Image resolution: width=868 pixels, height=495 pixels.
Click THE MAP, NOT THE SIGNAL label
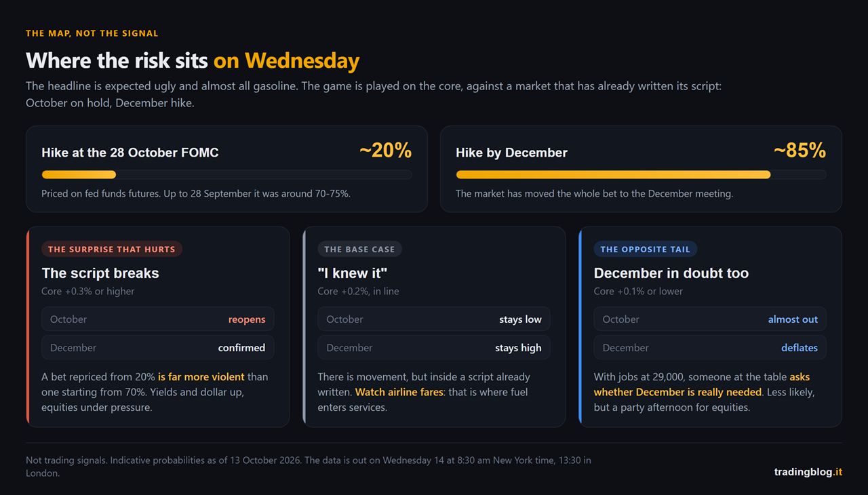(92, 33)
